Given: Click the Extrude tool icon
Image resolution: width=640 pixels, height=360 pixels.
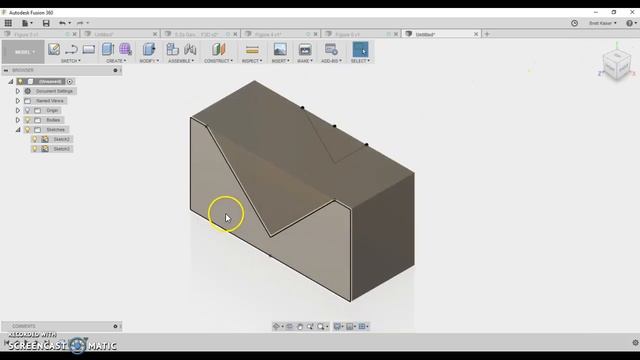Looking at the screenshot, I should pyautogui.click(x=108, y=49).
